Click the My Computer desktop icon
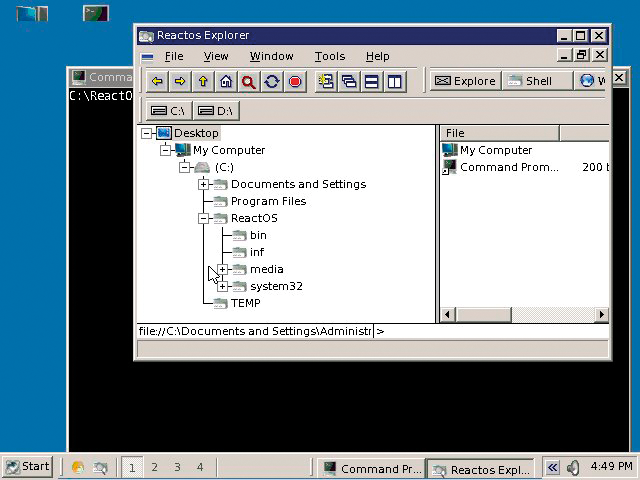This screenshot has width=640, height=480. 32,14
